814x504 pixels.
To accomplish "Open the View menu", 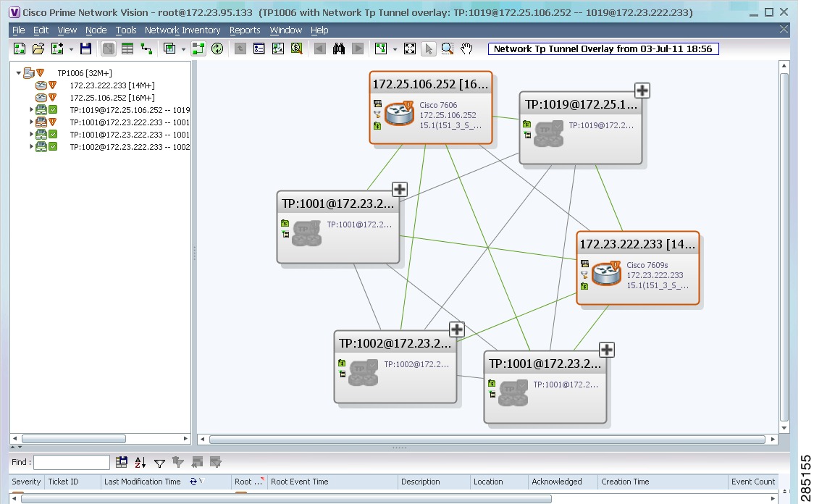I will click(67, 30).
